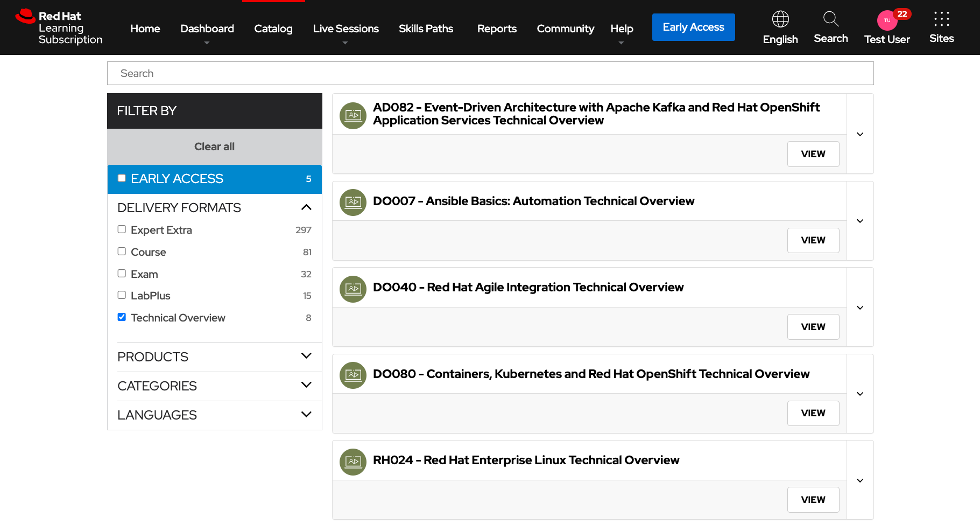
Task: Open the Sites grid icon
Action: 941,19
